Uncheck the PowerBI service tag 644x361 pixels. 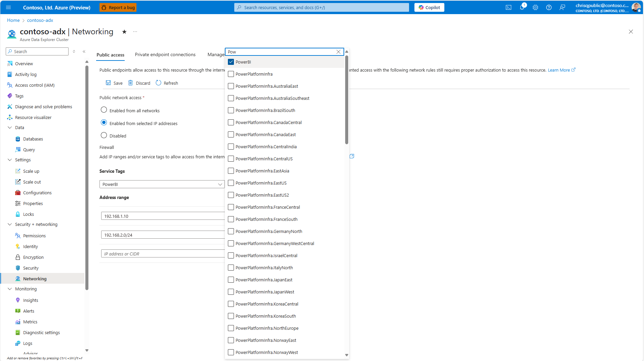[x=231, y=62]
